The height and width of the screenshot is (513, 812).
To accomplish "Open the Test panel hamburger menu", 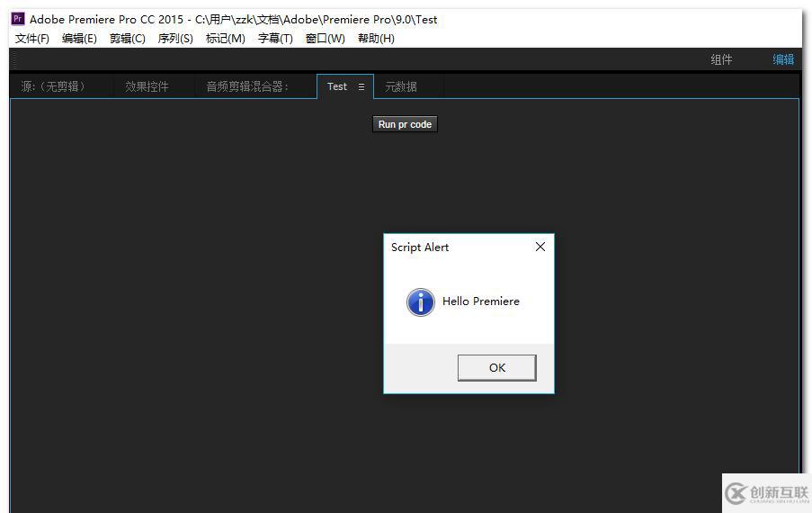I will tap(361, 87).
